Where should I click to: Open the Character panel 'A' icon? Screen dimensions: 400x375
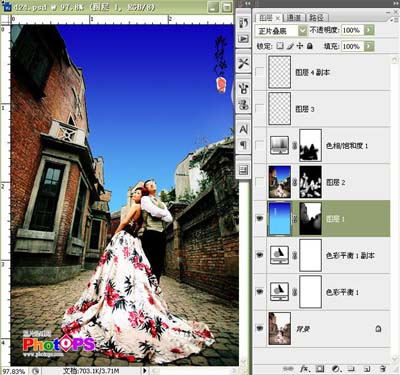[x=244, y=129]
